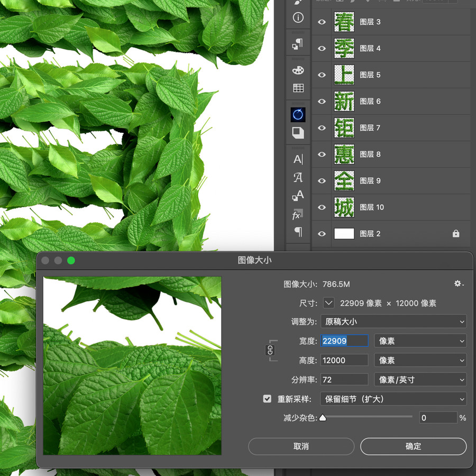Expand the 尺寸 unit dropdown arrow
Screen dimensions: 476x476
(329, 303)
